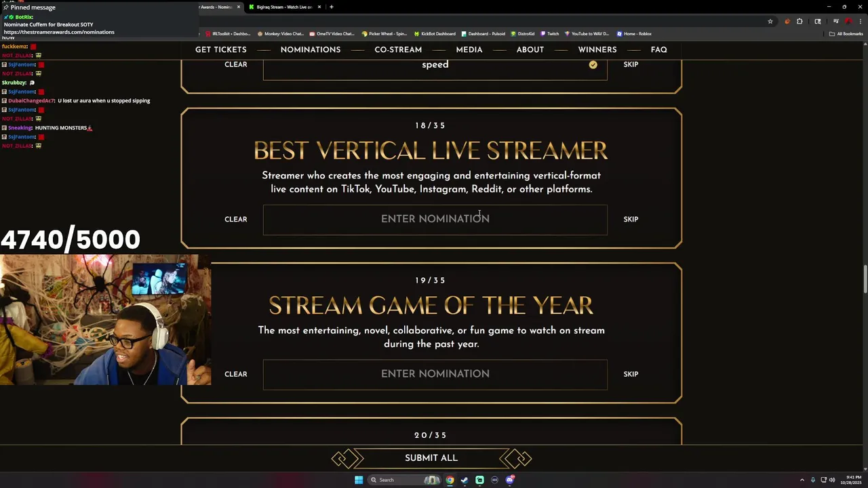Click the 4740/5000 counter text

[71, 239]
